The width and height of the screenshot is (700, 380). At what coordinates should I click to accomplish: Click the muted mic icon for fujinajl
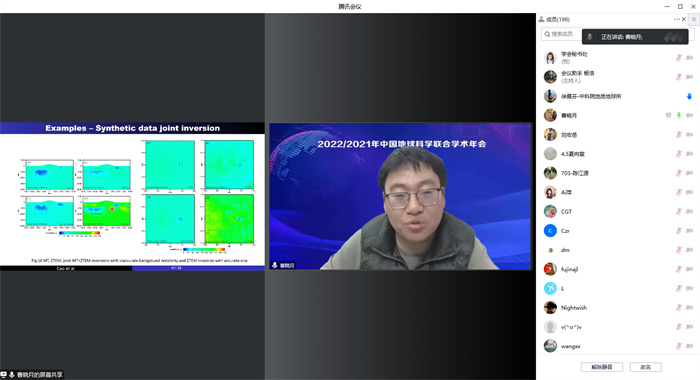tap(679, 269)
